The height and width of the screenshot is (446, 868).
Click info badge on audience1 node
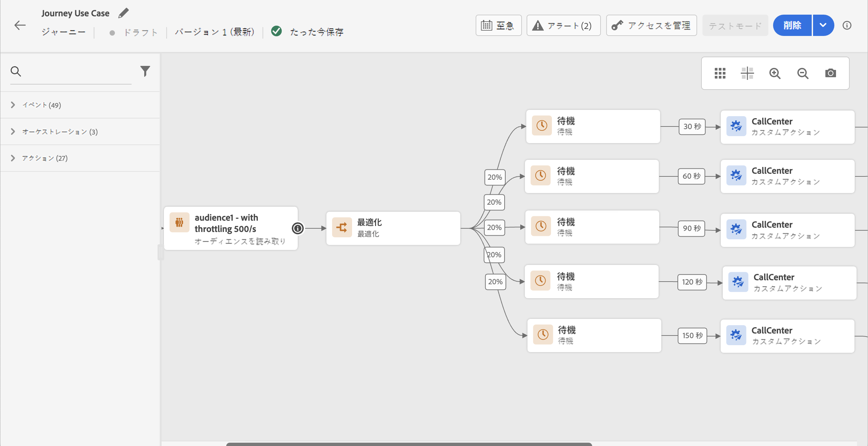click(297, 228)
